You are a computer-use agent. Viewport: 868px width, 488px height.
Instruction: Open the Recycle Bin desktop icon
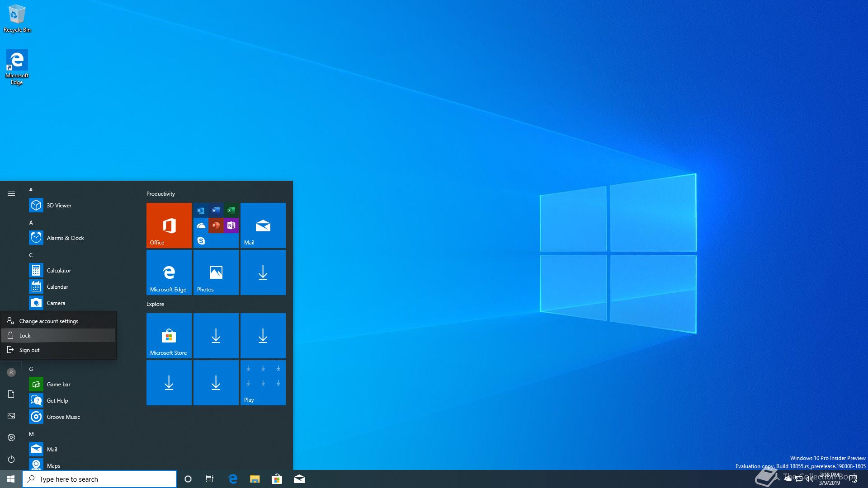pyautogui.click(x=17, y=19)
